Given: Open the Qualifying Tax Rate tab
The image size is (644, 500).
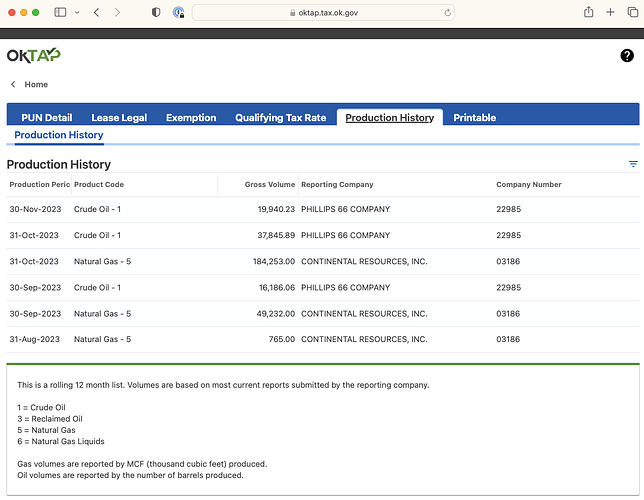Looking at the screenshot, I should click(x=281, y=118).
